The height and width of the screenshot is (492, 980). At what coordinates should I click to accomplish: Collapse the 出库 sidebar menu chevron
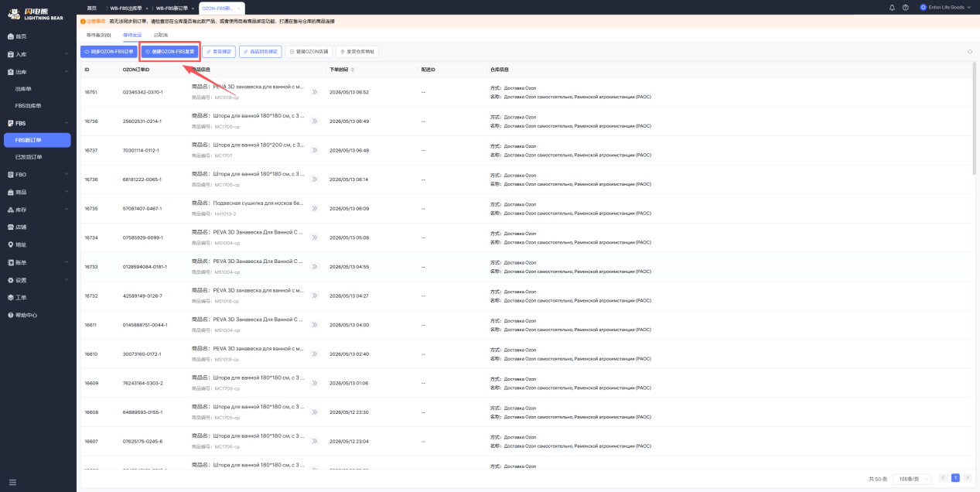coord(67,72)
